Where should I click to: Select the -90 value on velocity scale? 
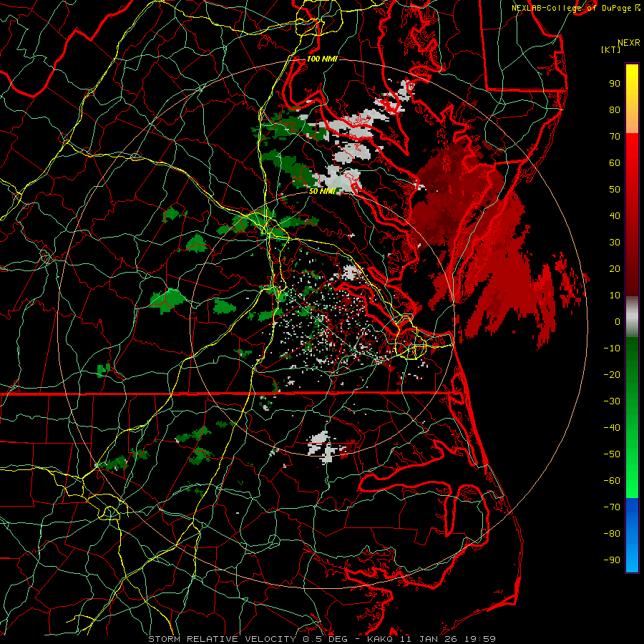coord(612,560)
